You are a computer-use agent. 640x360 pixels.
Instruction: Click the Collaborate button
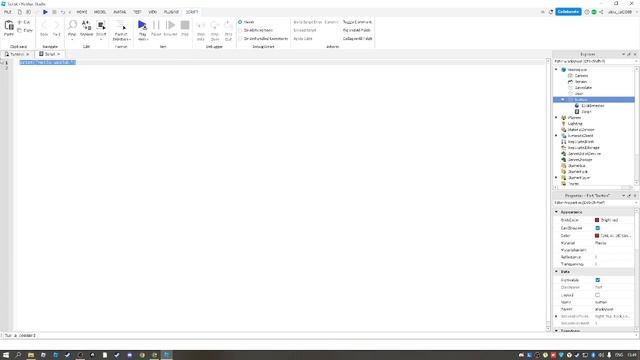click(x=568, y=12)
